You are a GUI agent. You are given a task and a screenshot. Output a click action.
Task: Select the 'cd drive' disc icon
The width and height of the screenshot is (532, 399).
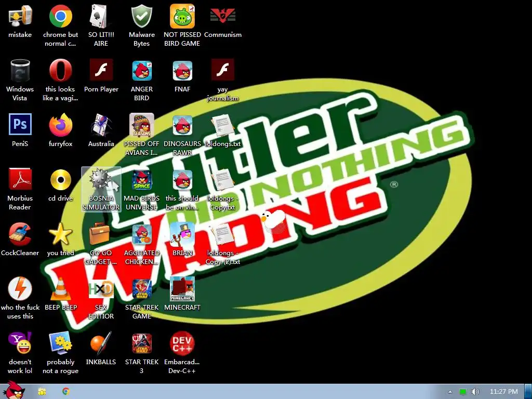(x=60, y=179)
